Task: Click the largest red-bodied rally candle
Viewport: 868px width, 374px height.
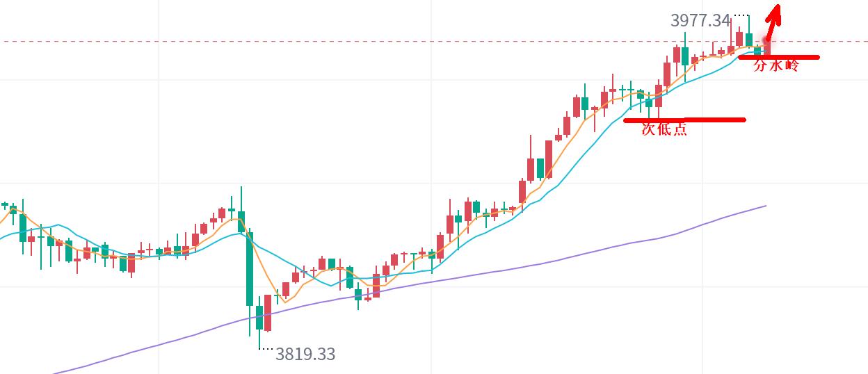Action: pyautogui.click(x=549, y=160)
